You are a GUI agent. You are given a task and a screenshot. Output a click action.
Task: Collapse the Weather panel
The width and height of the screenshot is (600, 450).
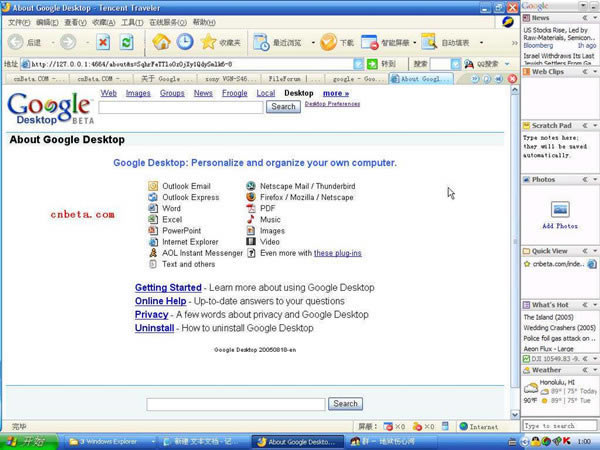(x=585, y=370)
